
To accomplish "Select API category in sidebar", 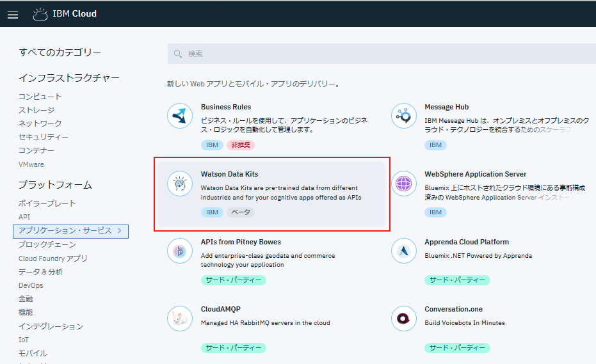I will tap(24, 217).
